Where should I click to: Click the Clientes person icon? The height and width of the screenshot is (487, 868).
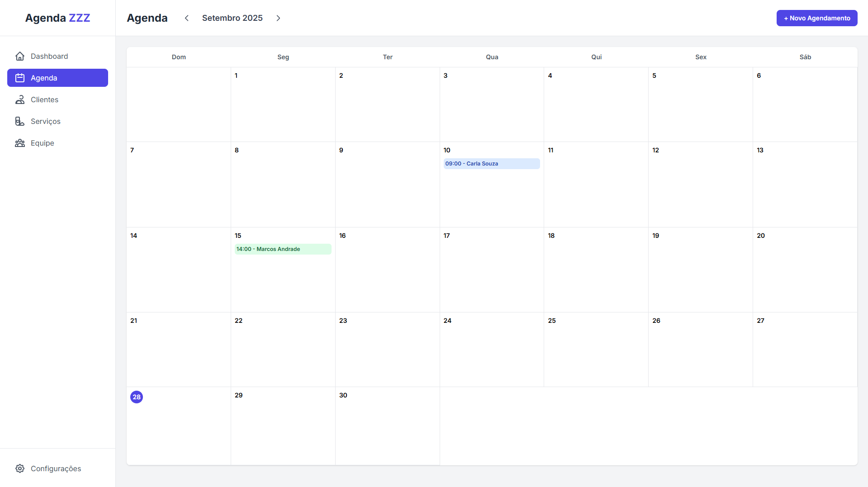(x=20, y=99)
